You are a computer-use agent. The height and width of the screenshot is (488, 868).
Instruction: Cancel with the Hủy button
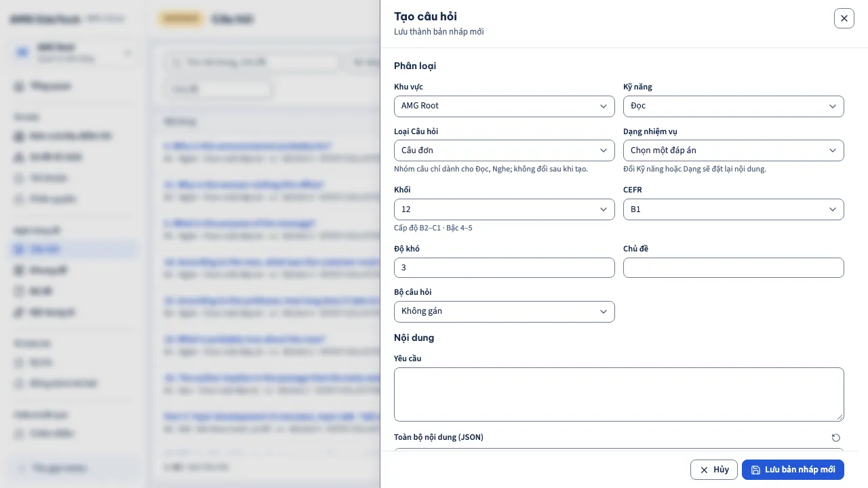[713, 470]
